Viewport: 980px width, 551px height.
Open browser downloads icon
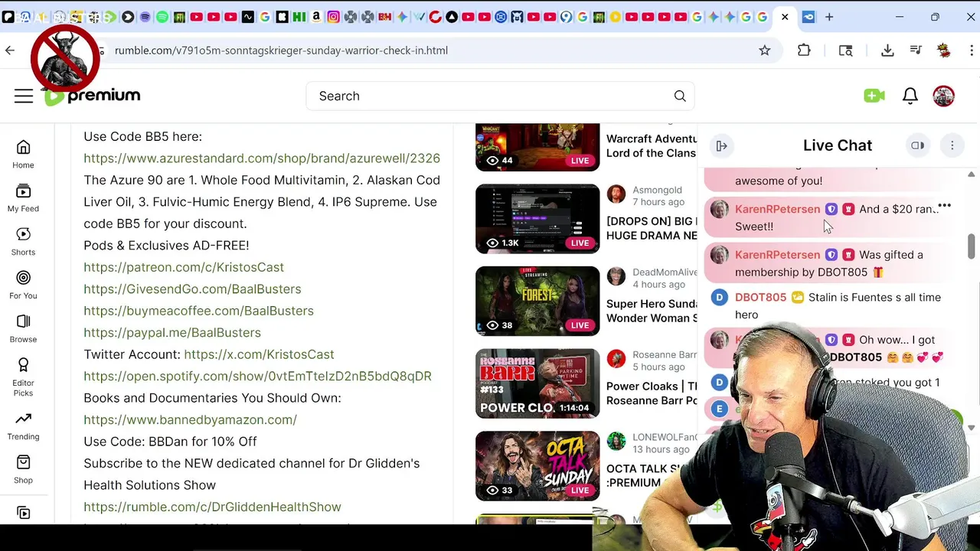887,51
